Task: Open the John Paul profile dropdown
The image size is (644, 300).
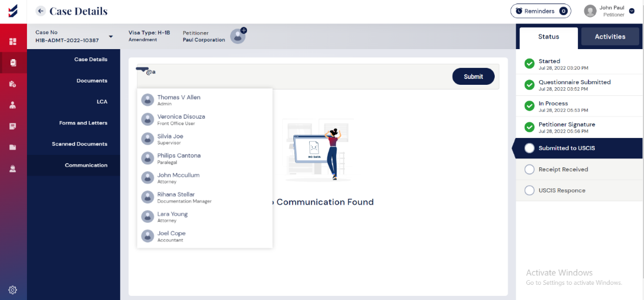Action: (632, 11)
